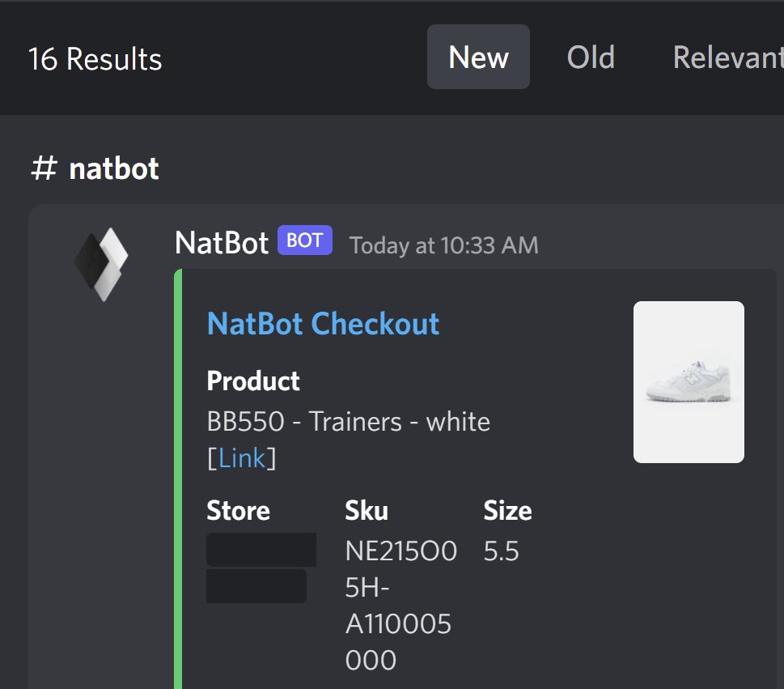Click the Sku field heading
784x689 pixels.
367,510
